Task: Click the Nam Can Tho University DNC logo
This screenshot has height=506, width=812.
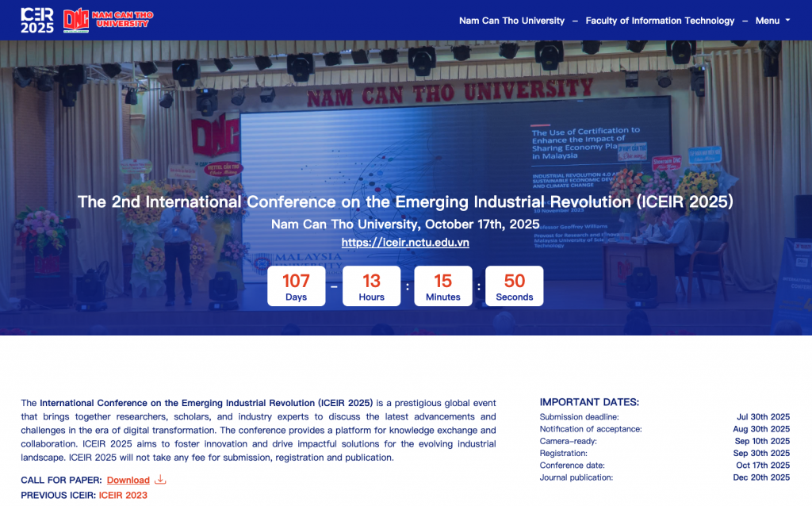Action: coord(108,20)
